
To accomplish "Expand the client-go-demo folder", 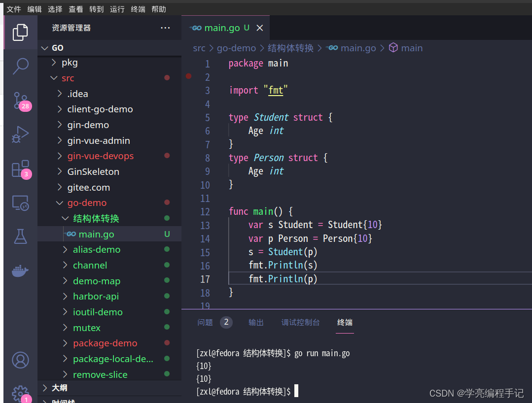I will pyautogui.click(x=60, y=109).
